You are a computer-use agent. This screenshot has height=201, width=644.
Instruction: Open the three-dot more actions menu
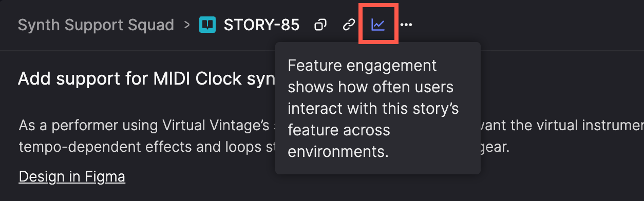coord(406,24)
